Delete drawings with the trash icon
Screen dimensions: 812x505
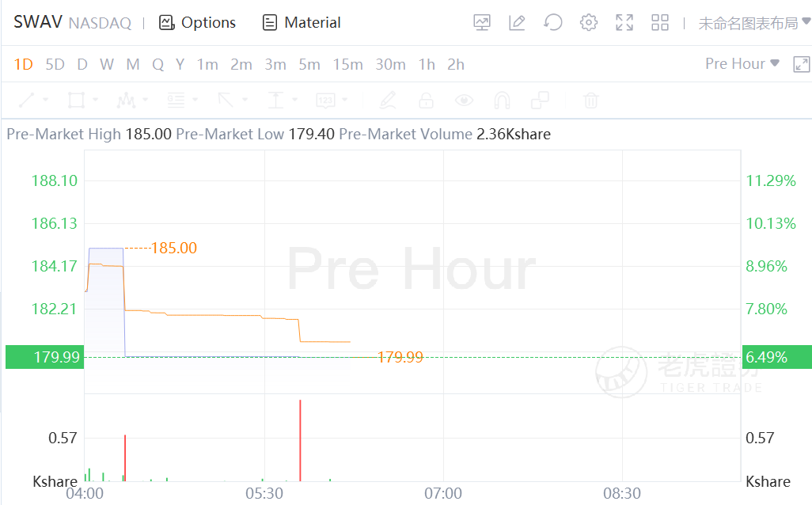(590, 101)
